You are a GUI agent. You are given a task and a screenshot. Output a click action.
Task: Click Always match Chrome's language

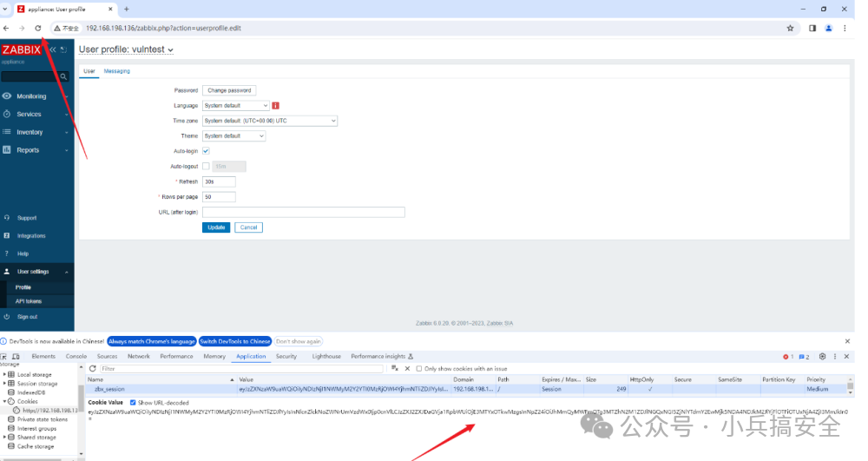click(152, 341)
